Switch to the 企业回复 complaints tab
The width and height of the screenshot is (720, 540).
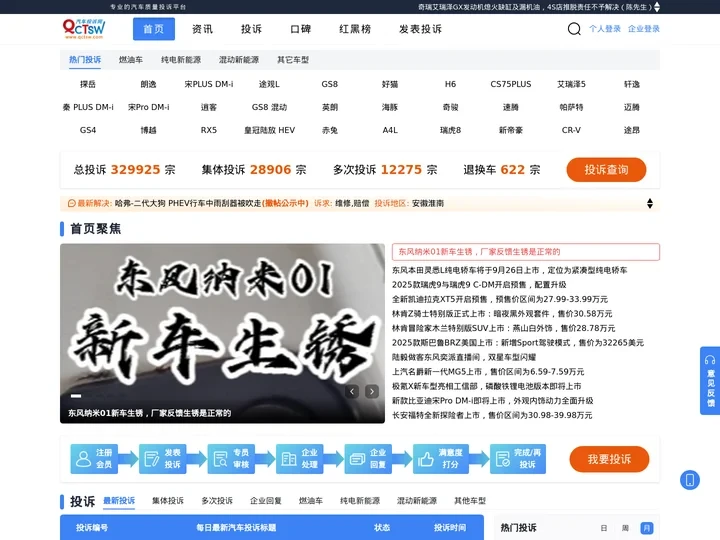coord(266,501)
